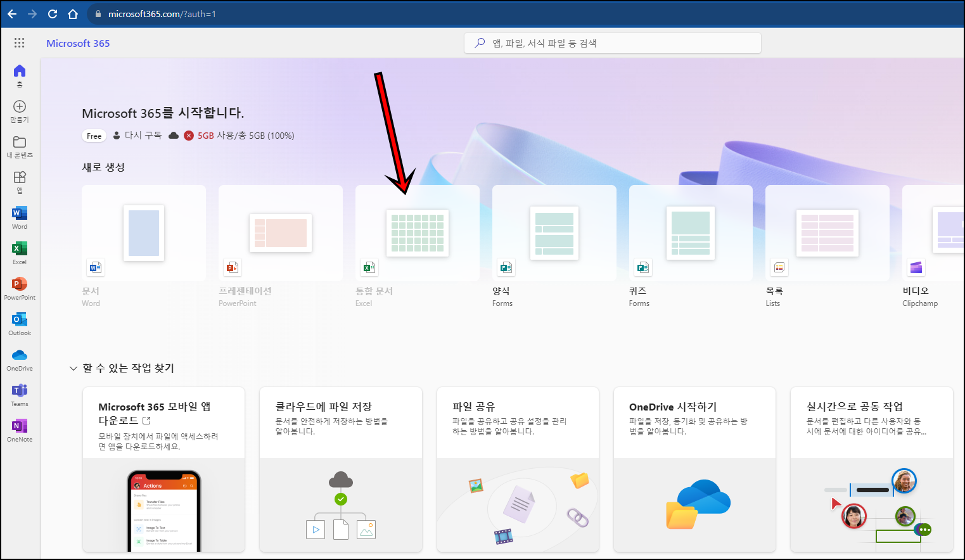Click the Microsoft 365 title link
965x560 pixels.
pos(78,43)
